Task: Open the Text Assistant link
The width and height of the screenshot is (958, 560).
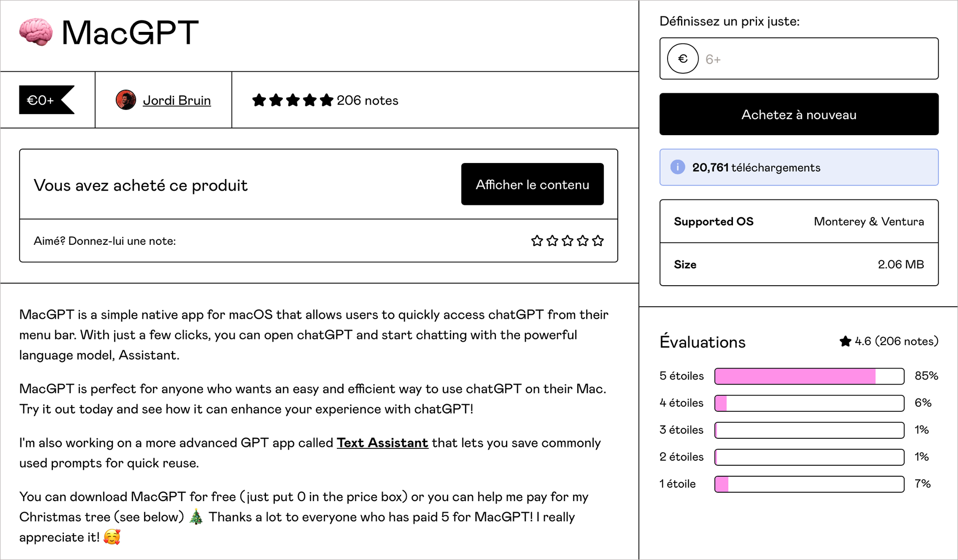Action: coord(383,443)
